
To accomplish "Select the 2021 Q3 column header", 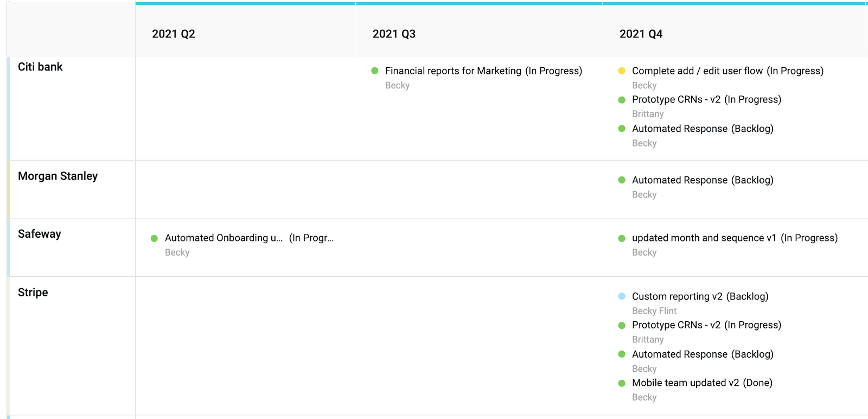I will [x=394, y=34].
